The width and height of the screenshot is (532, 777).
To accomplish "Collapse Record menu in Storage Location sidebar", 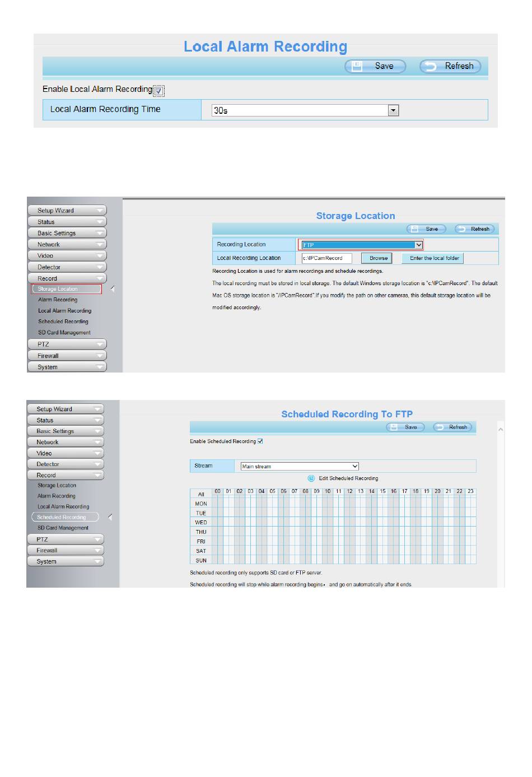I will (67, 278).
